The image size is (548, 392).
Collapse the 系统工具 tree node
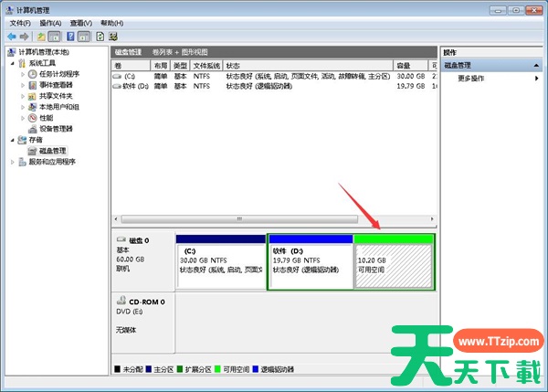(13, 63)
